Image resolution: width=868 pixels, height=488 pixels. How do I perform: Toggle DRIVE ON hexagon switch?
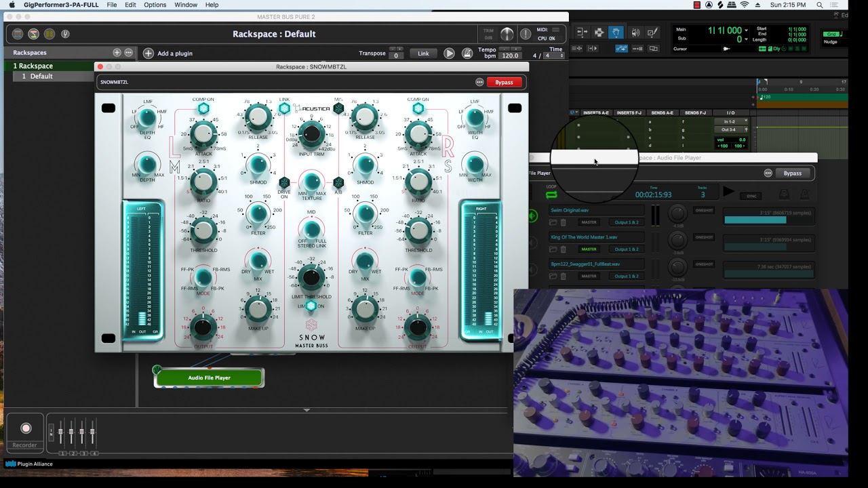(284, 182)
